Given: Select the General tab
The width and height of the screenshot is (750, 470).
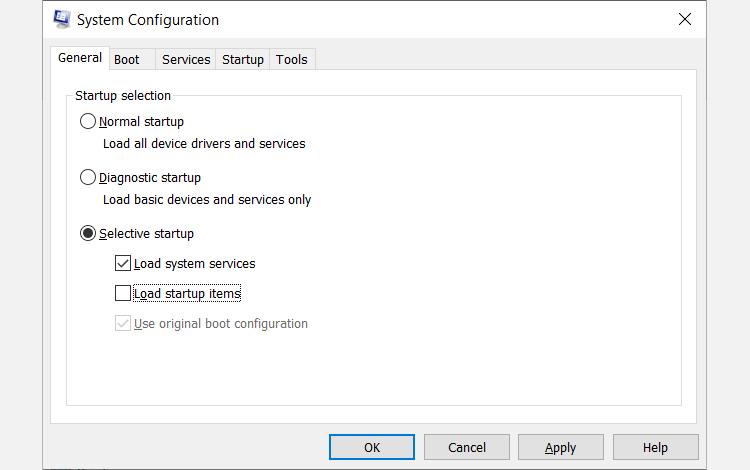Looking at the screenshot, I should [79, 58].
